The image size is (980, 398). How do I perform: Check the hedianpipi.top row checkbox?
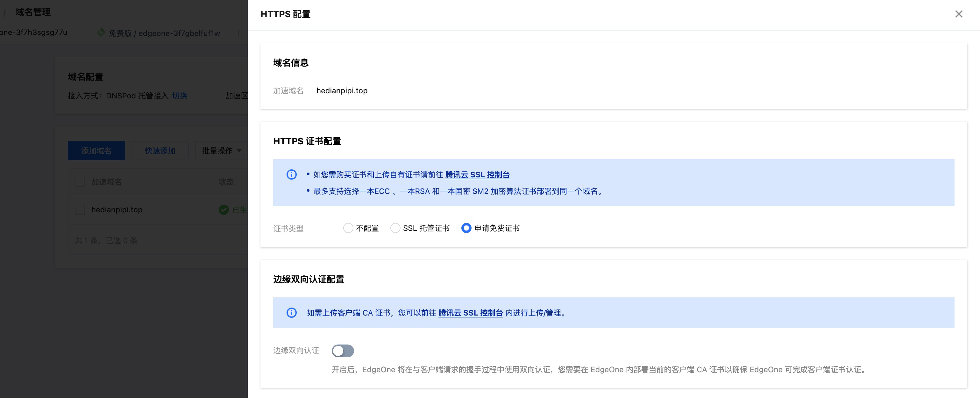click(80, 210)
